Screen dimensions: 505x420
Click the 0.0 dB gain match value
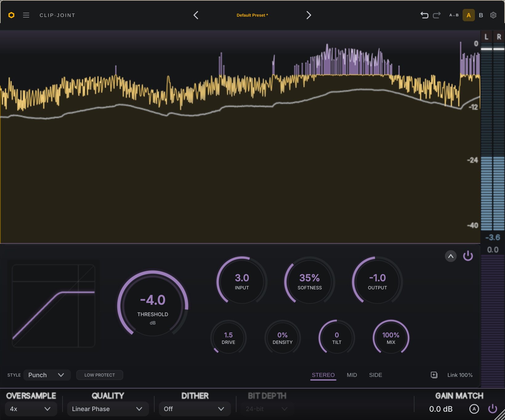click(441, 409)
